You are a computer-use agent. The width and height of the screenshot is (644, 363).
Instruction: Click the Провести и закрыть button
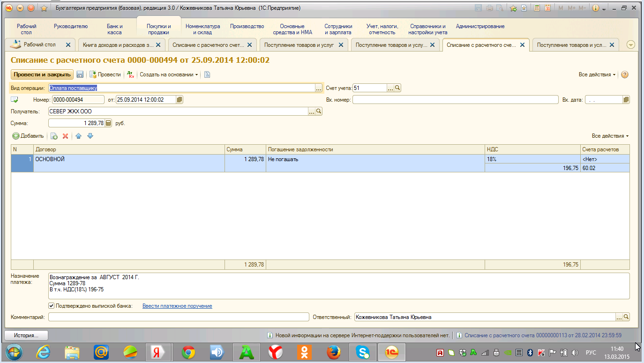coord(42,74)
